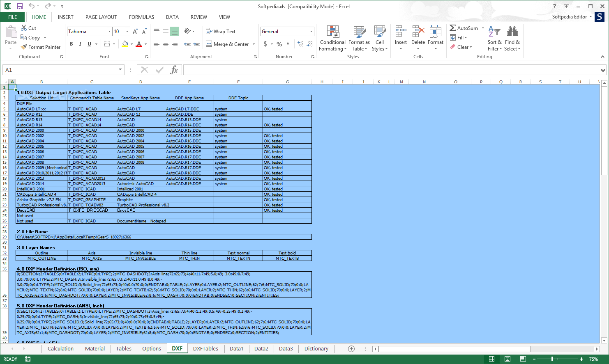
Task: Toggle Bottom Align
Action: tap(175, 31)
